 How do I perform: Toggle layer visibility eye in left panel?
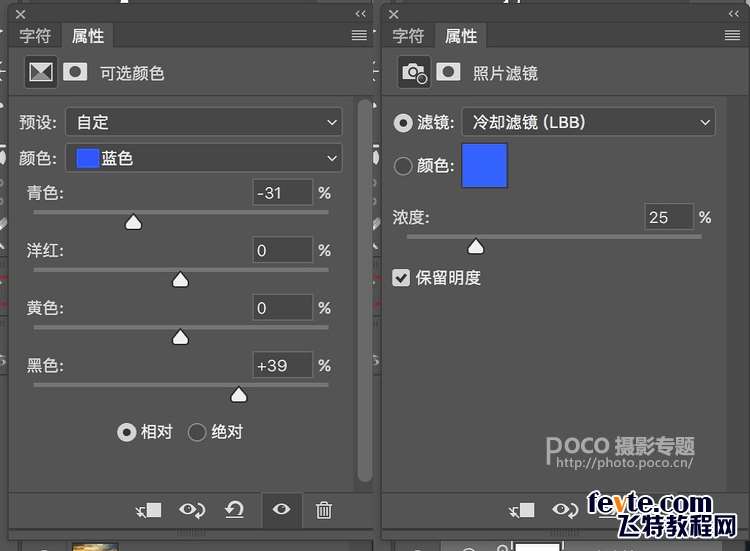point(281,509)
